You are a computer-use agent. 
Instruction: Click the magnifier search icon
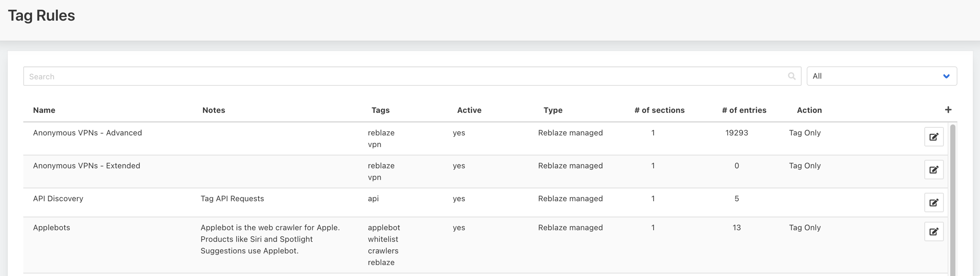[791, 76]
